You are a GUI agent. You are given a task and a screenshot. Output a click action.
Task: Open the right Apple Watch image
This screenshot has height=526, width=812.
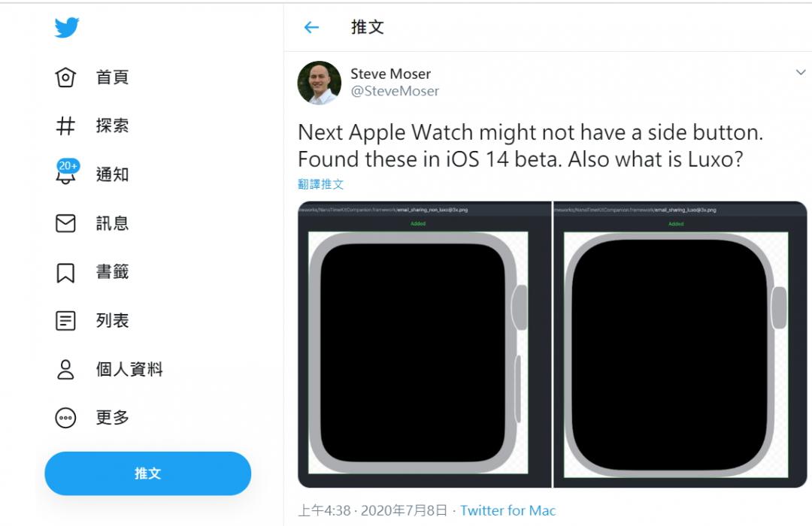click(680, 345)
